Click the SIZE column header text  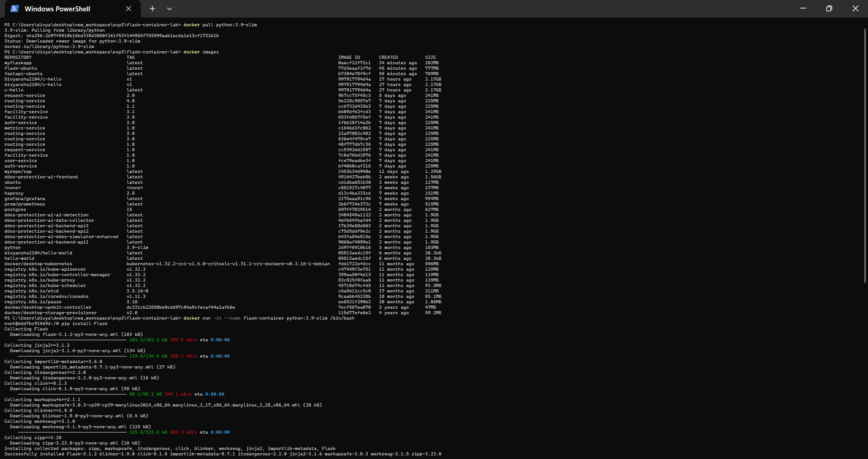(430, 57)
